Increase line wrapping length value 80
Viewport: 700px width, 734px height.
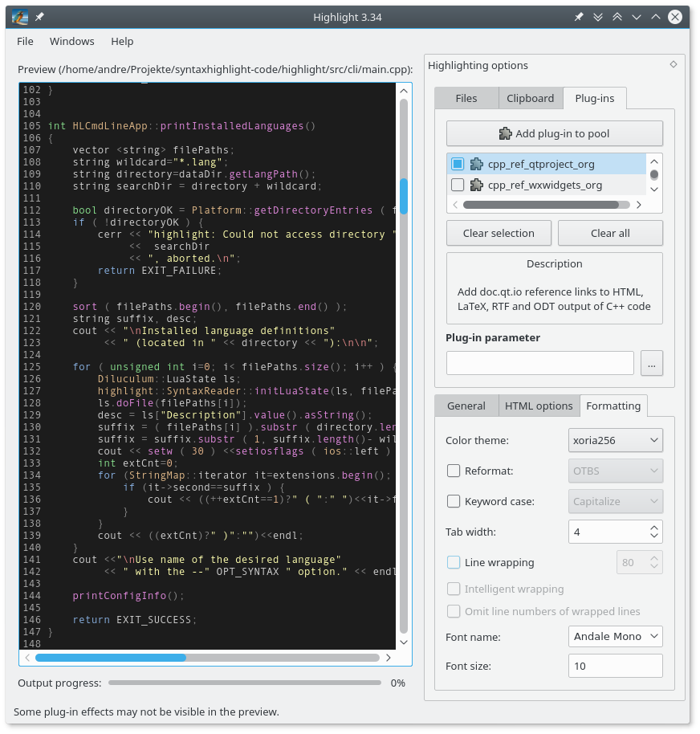(x=654, y=557)
